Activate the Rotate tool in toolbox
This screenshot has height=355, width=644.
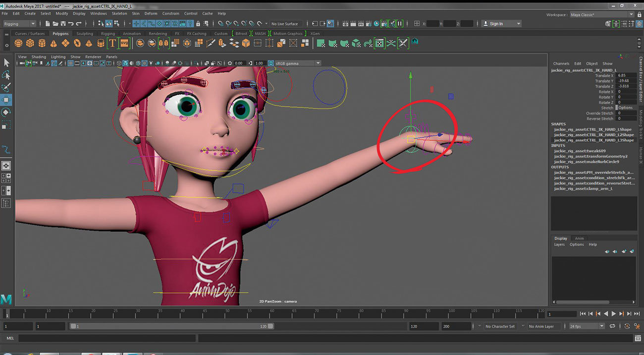coord(6,112)
